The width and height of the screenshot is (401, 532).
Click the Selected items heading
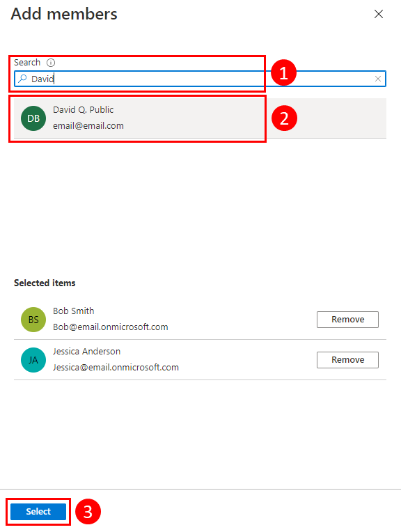point(45,283)
